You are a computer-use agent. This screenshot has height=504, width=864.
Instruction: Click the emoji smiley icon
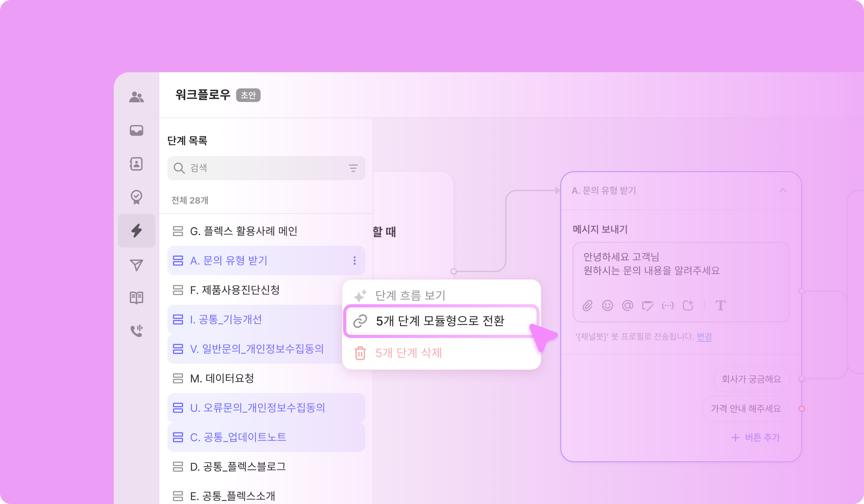point(607,306)
